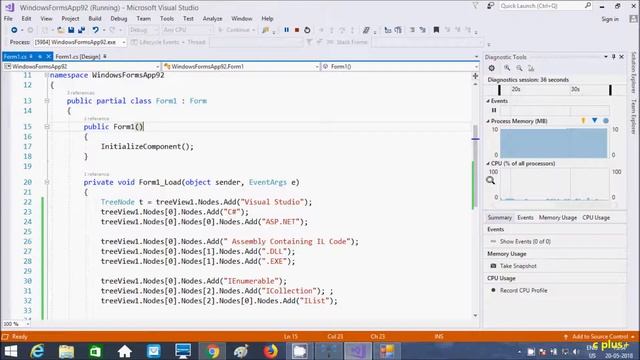The height and width of the screenshot is (360, 640).
Task: Toggle Private Bytes marker in memory legend
Action: coord(606,120)
